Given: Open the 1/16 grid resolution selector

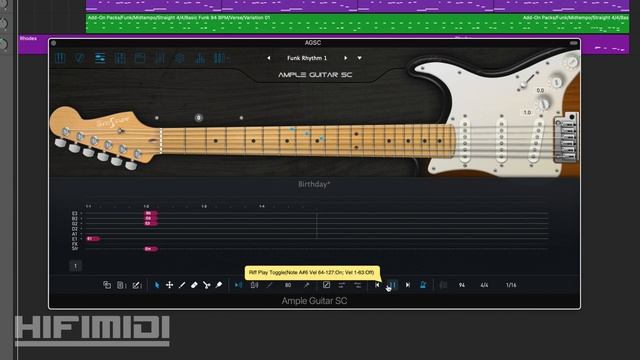Looking at the screenshot, I should point(511,285).
